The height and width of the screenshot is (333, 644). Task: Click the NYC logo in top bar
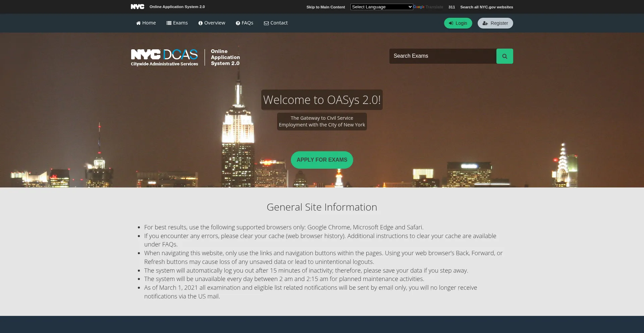[137, 7]
